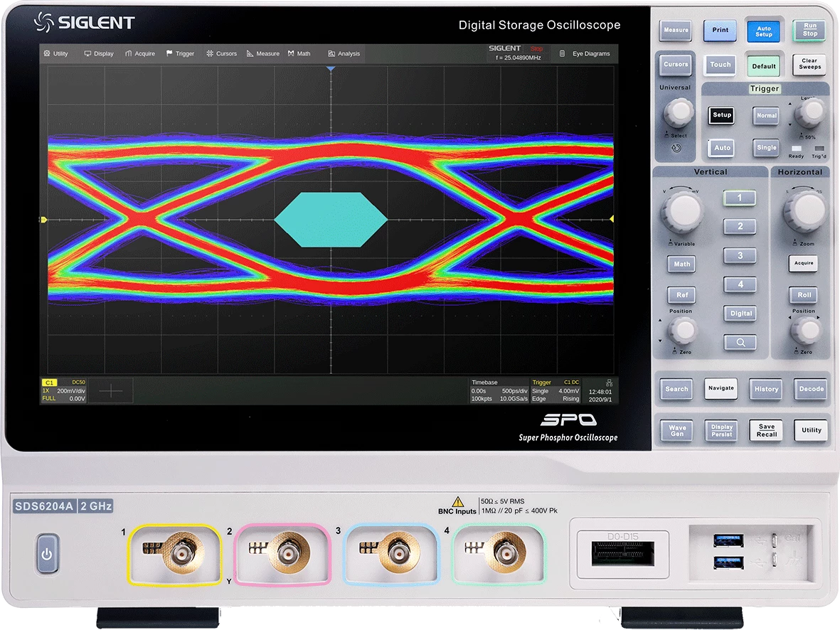Toggle the Touch screen button

720,65
